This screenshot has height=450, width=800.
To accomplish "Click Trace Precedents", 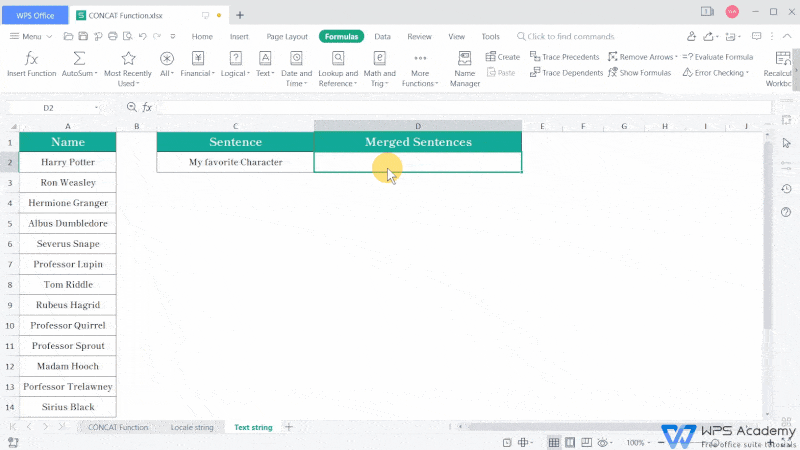I will (564, 57).
